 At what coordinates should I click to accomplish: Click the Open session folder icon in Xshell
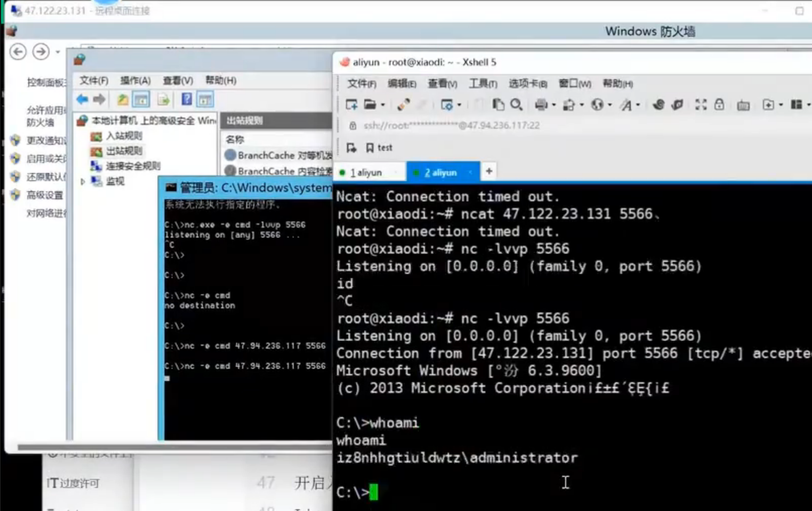click(x=370, y=105)
